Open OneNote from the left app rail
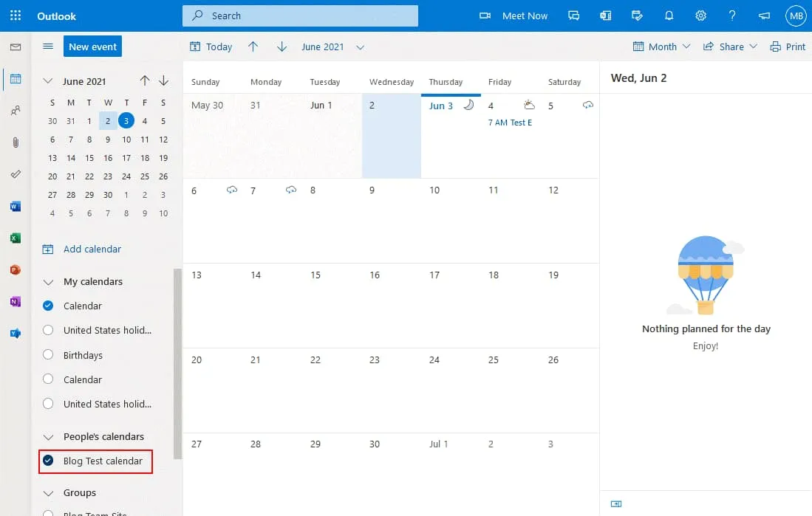The width and height of the screenshot is (812, 516). 15,301
